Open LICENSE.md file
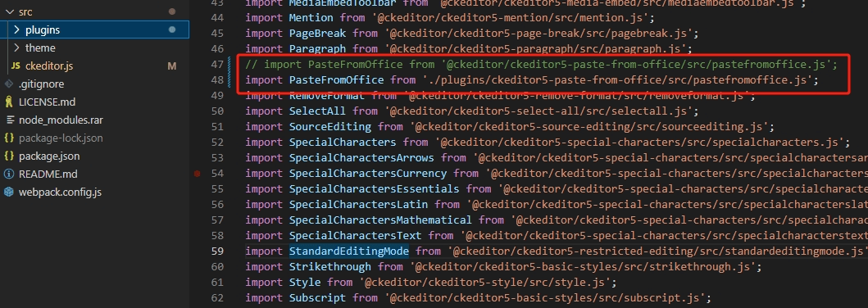Image resolution: width=868 pixels, height=308 pixels. point(47,102)
